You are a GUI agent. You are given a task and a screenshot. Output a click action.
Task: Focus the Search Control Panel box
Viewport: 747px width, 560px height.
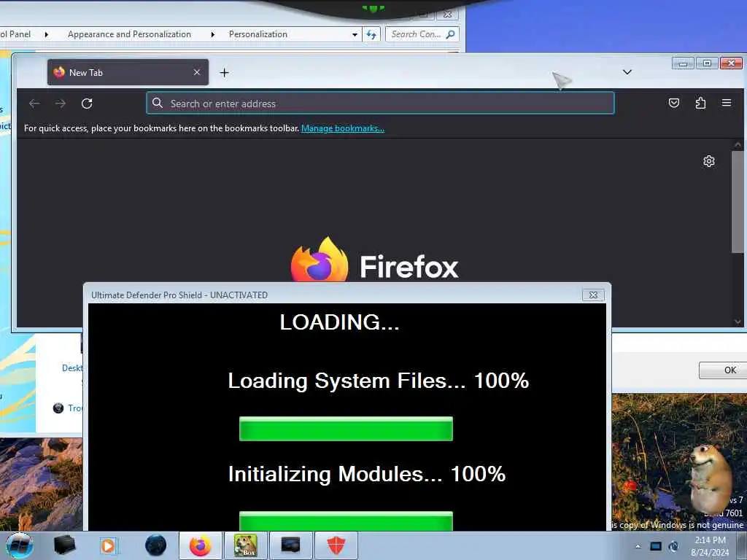click(422, 34)
